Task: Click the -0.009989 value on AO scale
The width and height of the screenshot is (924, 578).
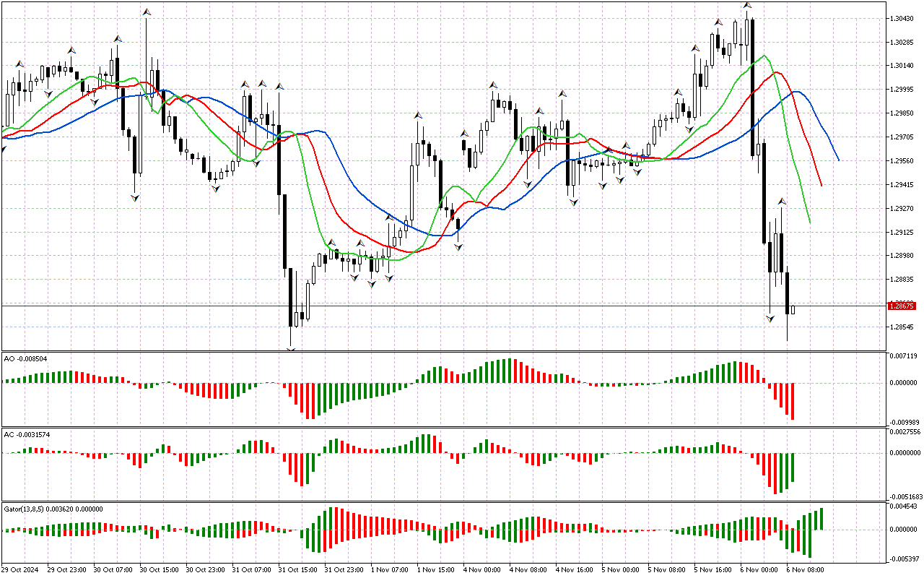Action: pyautogui.click(x=903, y=422)
